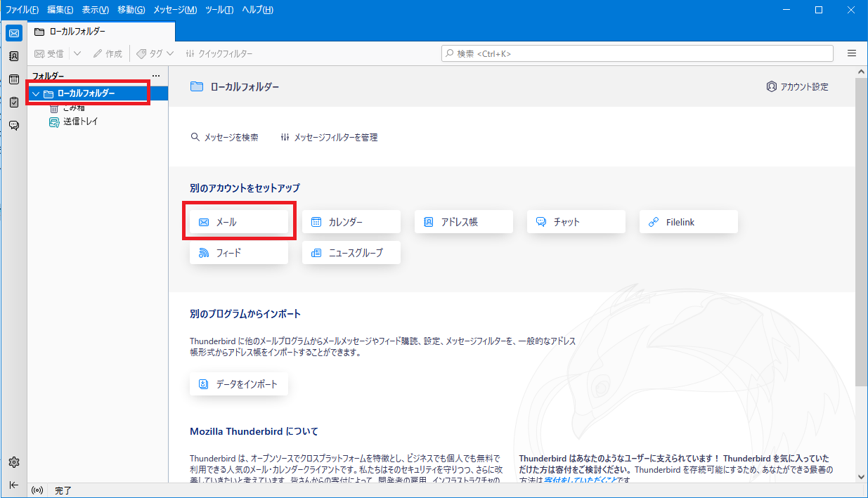Select the ローカルフォルダー tree item

(x=98, y=93)
